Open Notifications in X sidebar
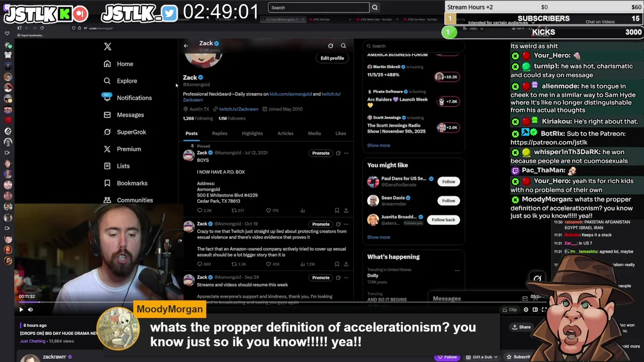This screenshot has width=644, height=362. pyautogui.click(x=128, y=98)
